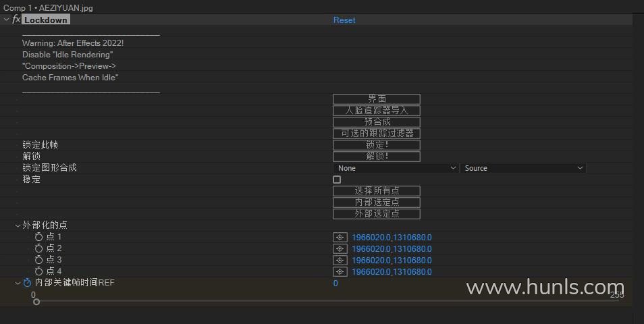Select the 锁定图形合成 label
Viewport: 644px width, 324px height.
(x=49, y=168)
